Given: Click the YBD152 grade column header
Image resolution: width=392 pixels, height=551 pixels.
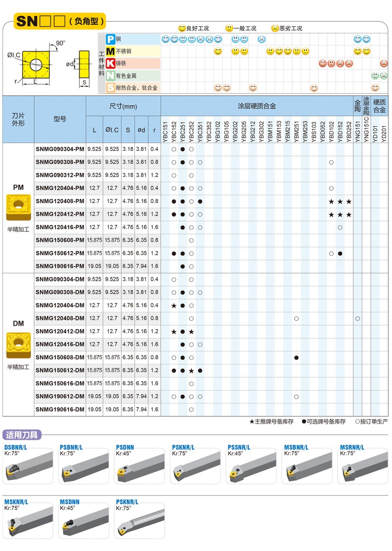Looking at the screenshot, I should point(340,132).
